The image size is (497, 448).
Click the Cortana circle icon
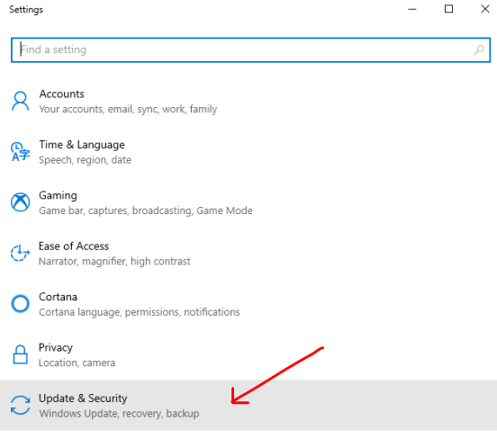pyautogui.click(x=21, y=304)
